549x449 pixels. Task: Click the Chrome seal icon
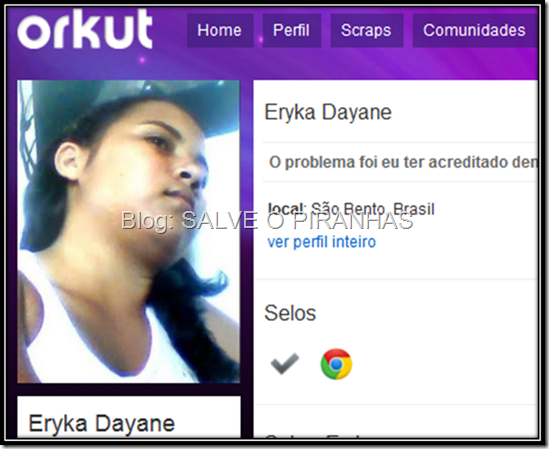[x=336, y=364]
